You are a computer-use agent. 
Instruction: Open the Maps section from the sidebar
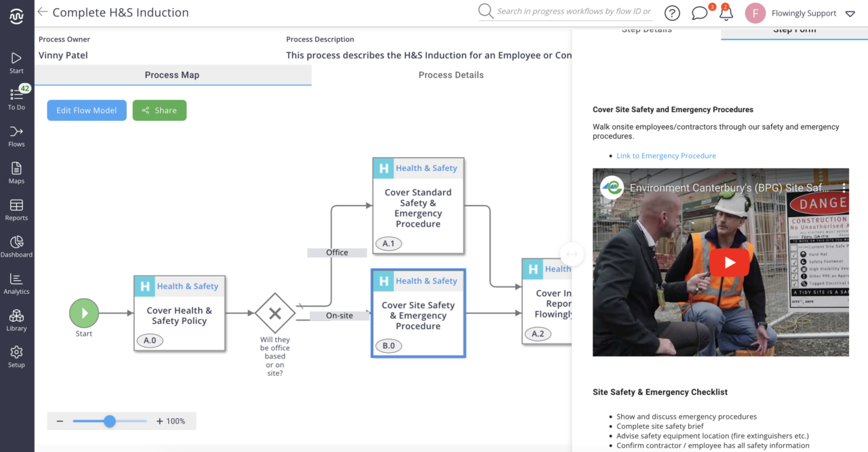(x=17, y=171)
